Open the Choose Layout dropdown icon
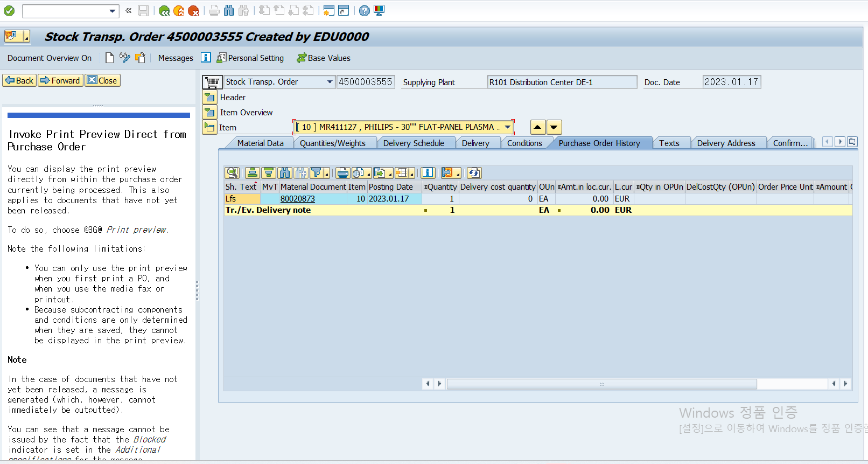868x464 pixels. click(404, 172)
